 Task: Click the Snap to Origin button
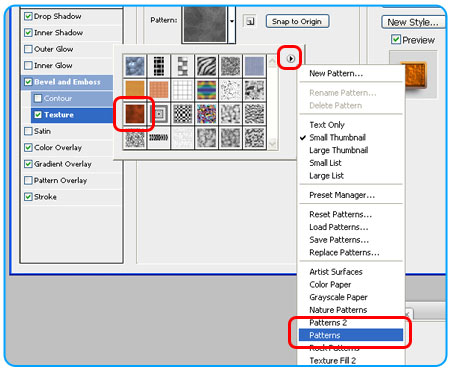297,21
